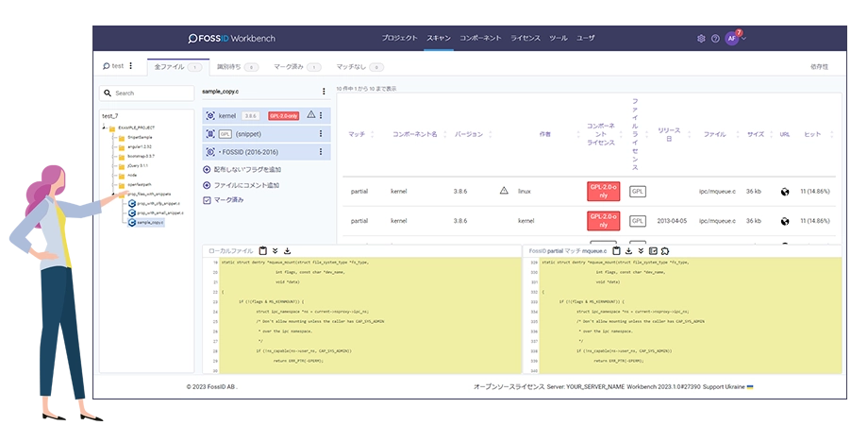Click puzzle piece icon in mqueue.c pane
868x425 pixels.
click(665, 250)
